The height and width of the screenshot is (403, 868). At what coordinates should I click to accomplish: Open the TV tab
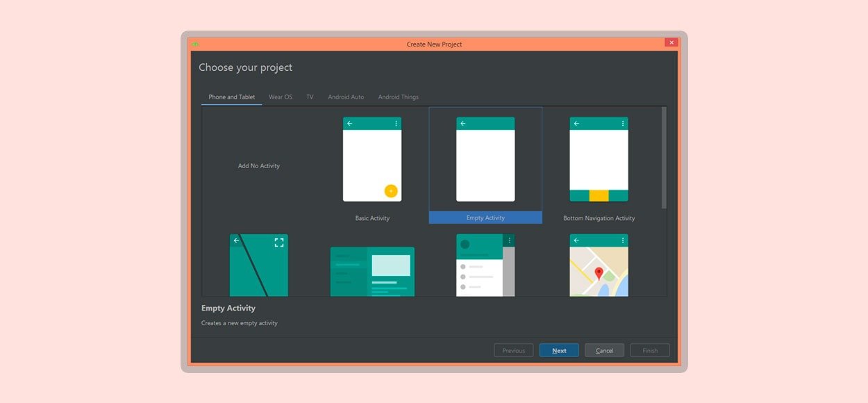[x=310, y=97]
